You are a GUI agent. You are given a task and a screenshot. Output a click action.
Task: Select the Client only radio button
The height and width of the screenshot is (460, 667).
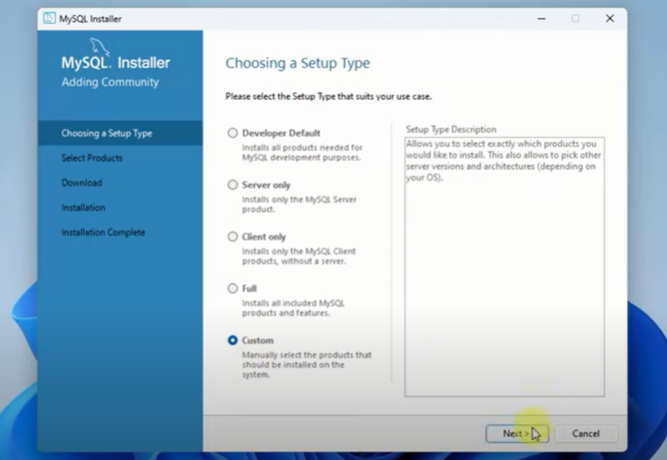[233, 237]
